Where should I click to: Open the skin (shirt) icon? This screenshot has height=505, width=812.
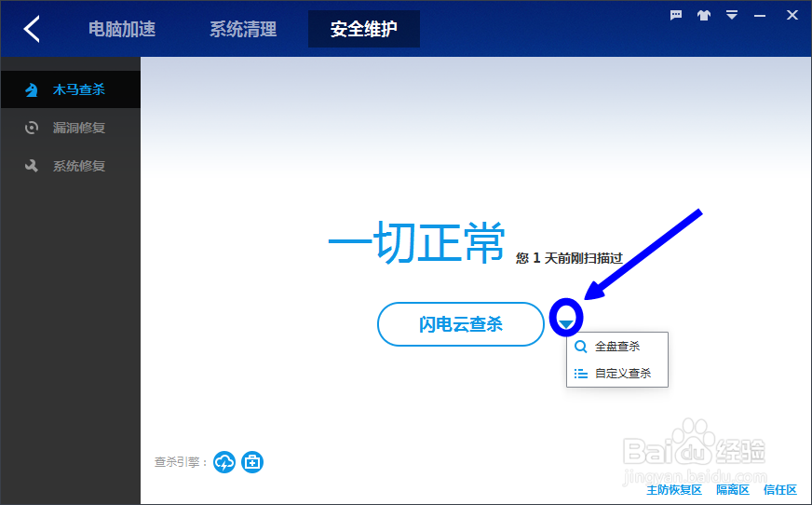point(704,15)
